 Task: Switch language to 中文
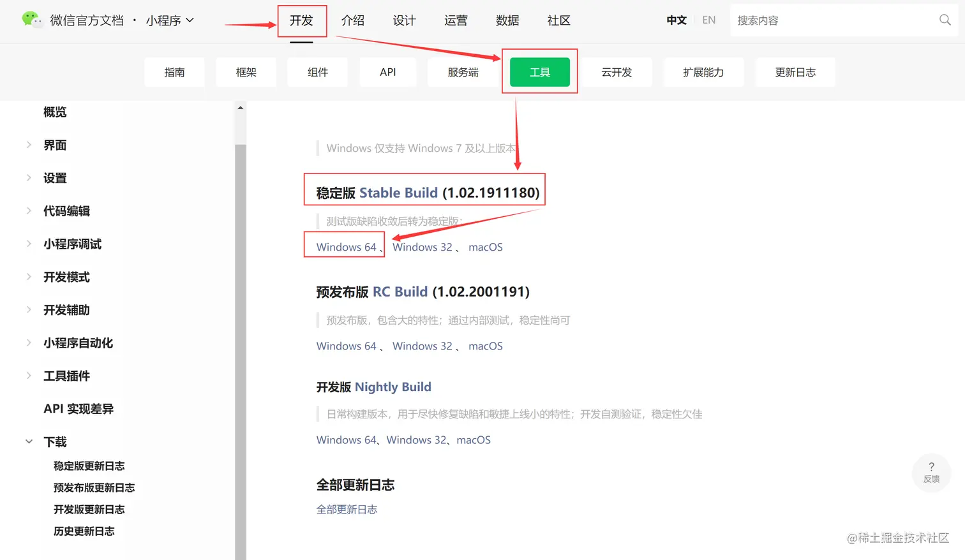(677, 20)
